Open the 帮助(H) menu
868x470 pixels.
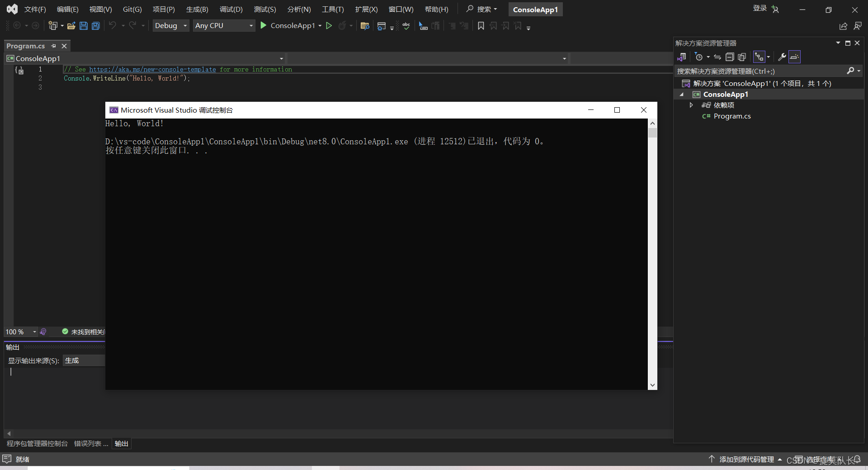(x=436, y=9)
